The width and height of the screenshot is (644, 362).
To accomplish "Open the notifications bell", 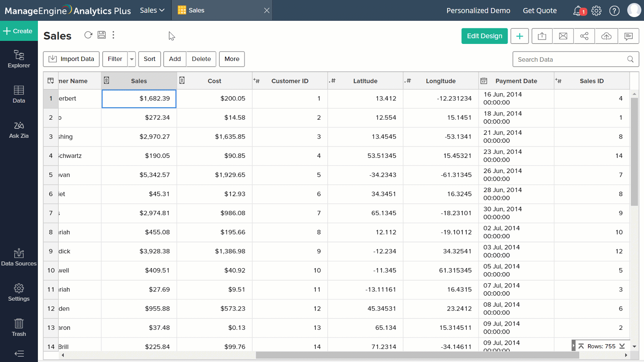I will pyautogui.click(x=577, y=11).
